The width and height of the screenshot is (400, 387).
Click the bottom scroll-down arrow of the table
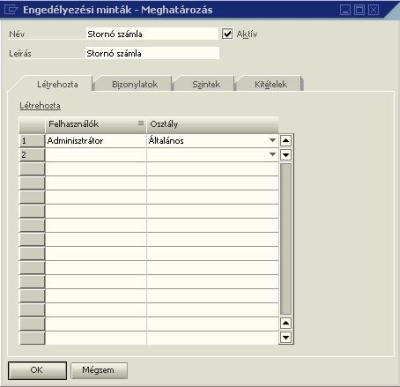coord(286,337)
